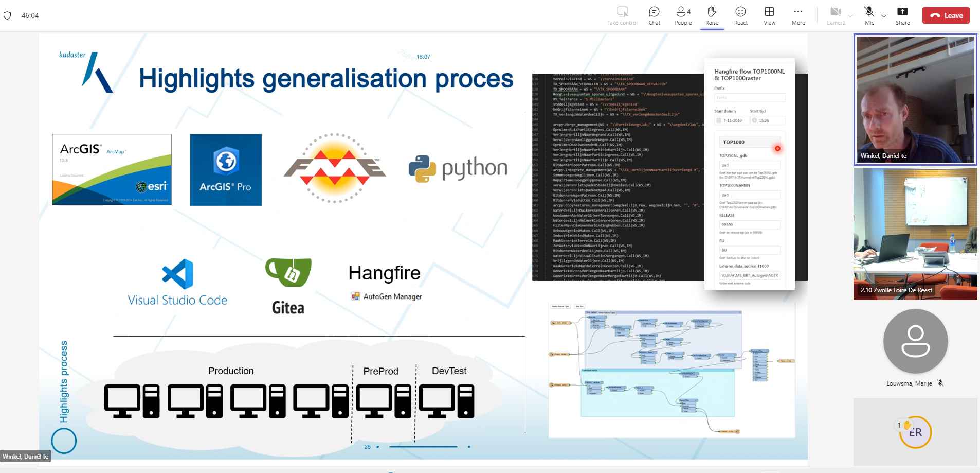Click the red dot beside TOP1000
Viewport: 980px width, 473px height.
click(777, 148)
